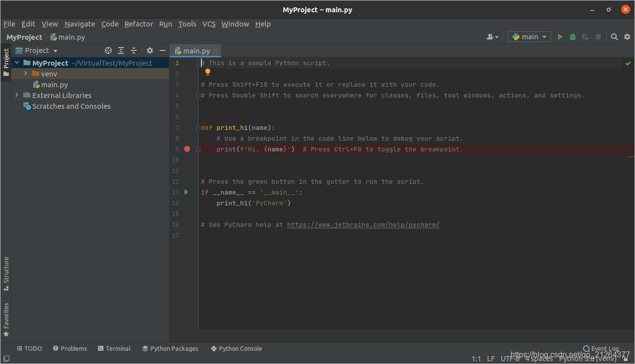Screen dimensions: 635x364
Task: Hide the Project tool window with minus icon
Action: pyautogui.click(x=162, y=50)
